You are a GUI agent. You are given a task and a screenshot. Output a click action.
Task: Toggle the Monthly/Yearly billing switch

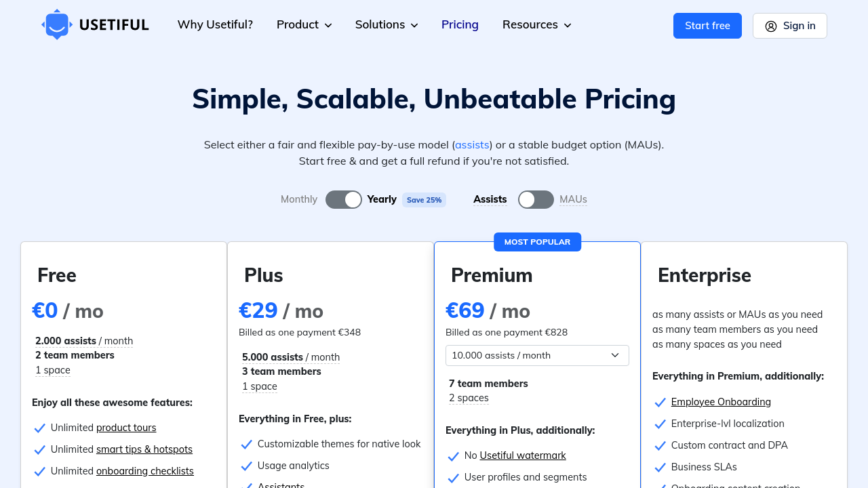pos(344,199)
